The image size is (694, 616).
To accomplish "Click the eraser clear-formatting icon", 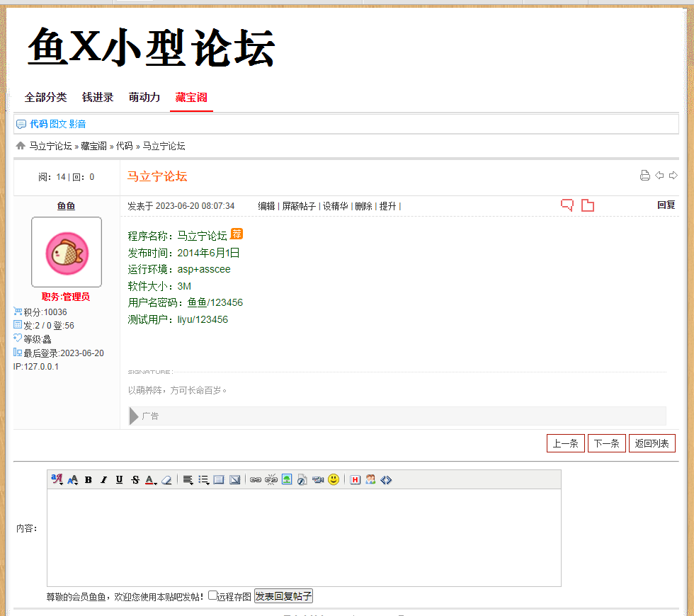I will (x=166, y=480).
